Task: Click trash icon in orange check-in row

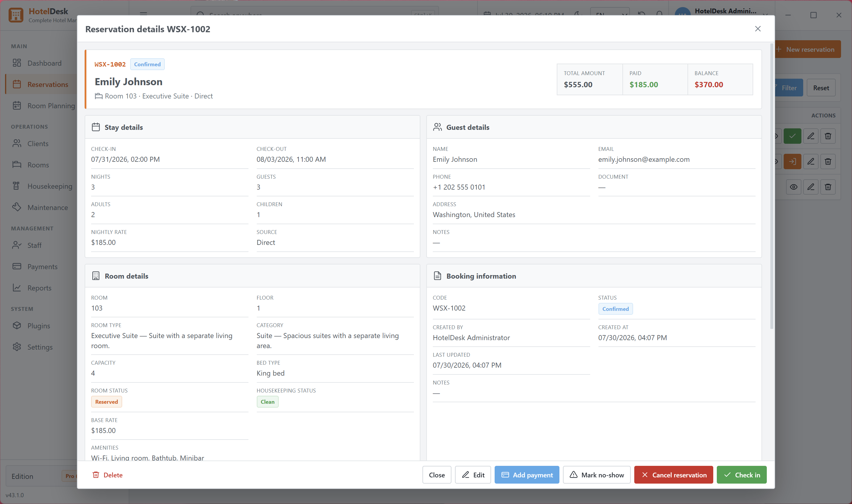Action: coord(828,162)
